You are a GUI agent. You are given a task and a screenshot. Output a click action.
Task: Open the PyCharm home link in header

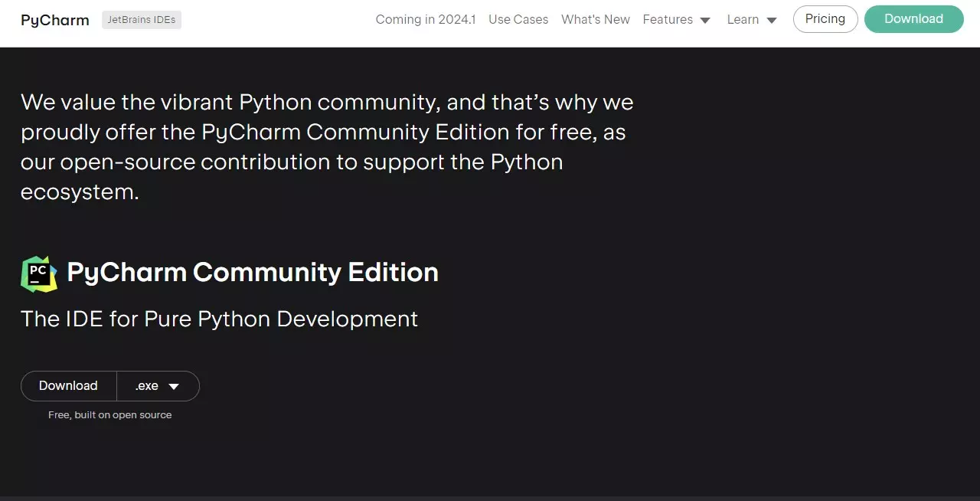55,20
